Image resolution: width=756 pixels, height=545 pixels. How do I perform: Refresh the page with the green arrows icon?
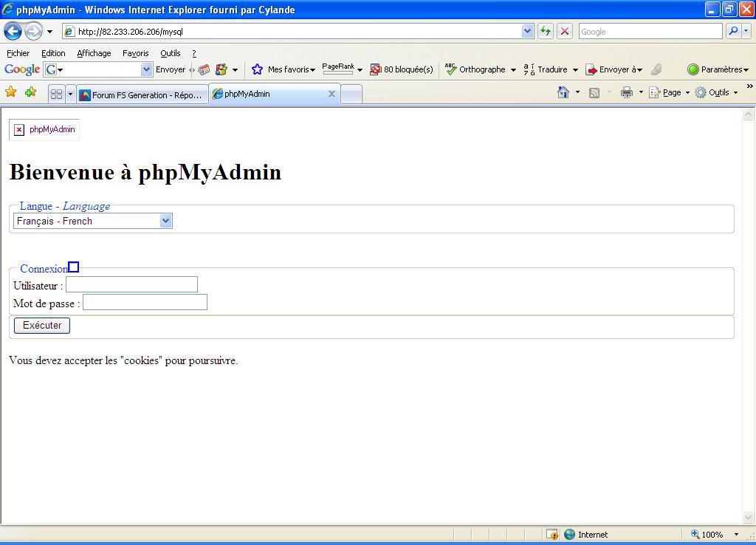point(546,32)
